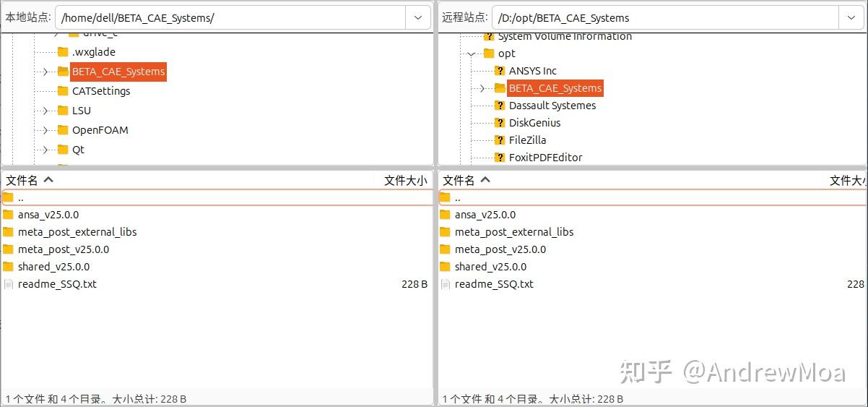Viewport: 868px width, 407px height.
Task: Click remote shared_v25.0.0 folder icon
Action: coord(445,267)
